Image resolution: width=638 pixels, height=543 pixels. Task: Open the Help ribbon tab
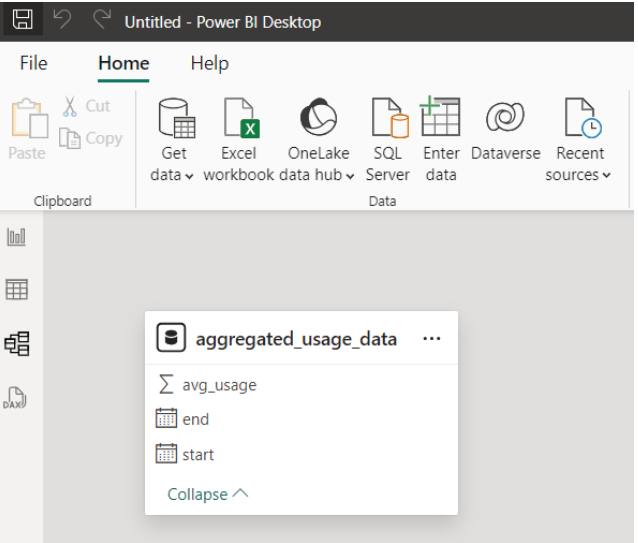click(x=210, y=63)
